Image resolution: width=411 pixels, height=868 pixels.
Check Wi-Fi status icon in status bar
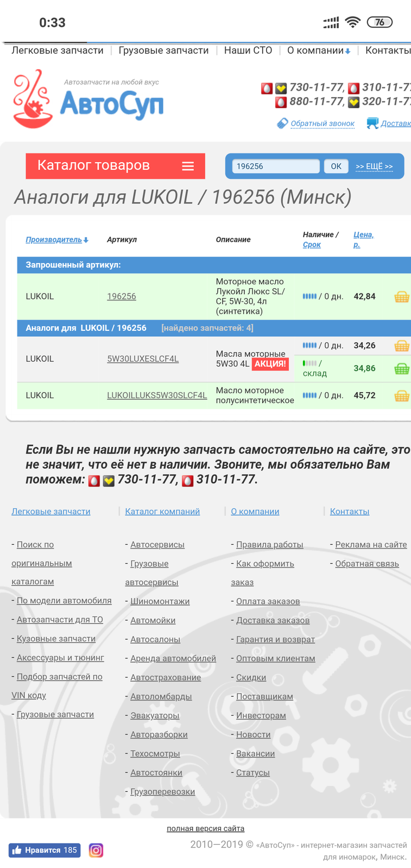[x=353, y=22]
